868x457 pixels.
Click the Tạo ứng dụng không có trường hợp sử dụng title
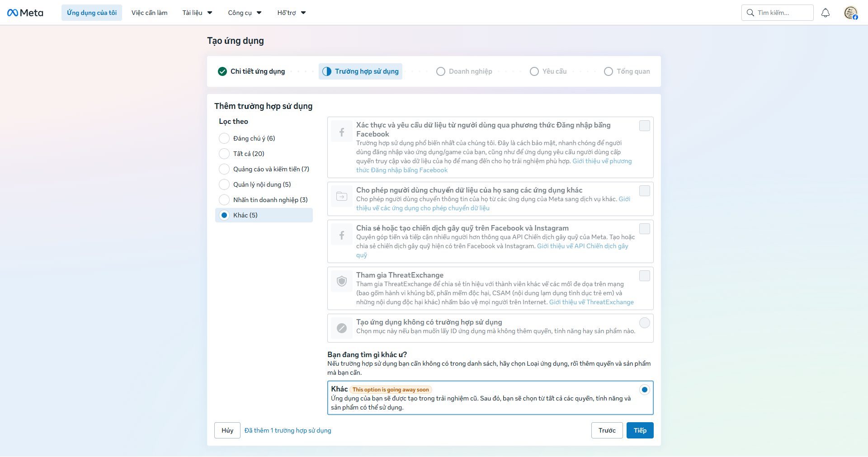tap(429, 322)
